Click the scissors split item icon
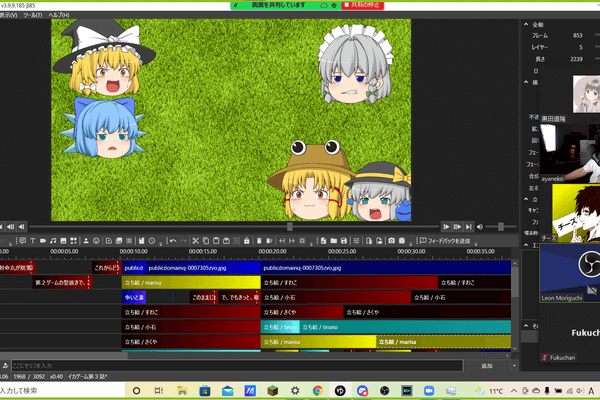The width and height of the screenshot is (600, 400). [x=196, y=241]
